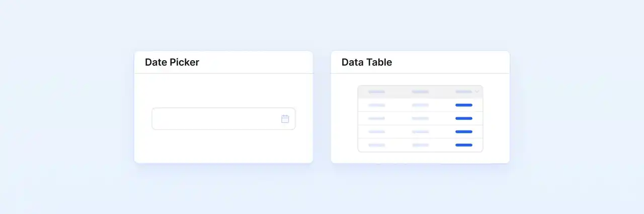
Task: Open the blue link in last data row
Action: pyautogui.click(x=463, y=145)
